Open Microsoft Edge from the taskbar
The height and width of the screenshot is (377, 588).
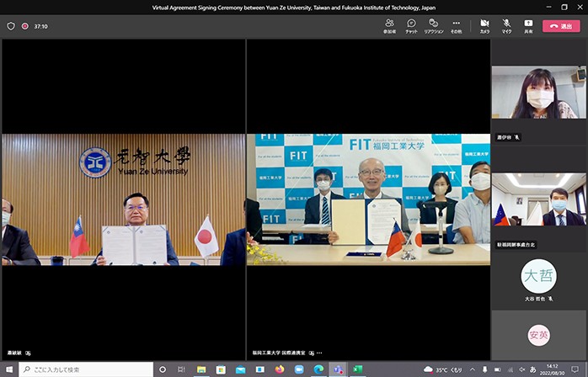coord(318,369)
